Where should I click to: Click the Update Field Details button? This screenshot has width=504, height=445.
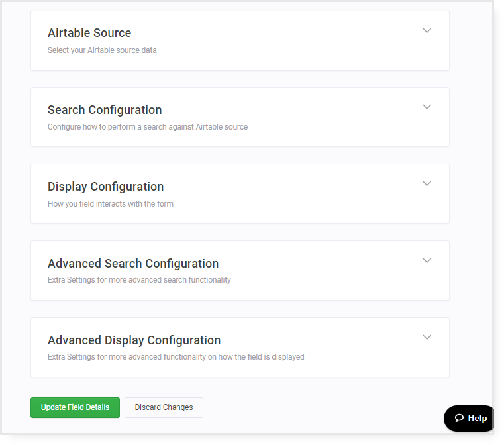[75, 407]
